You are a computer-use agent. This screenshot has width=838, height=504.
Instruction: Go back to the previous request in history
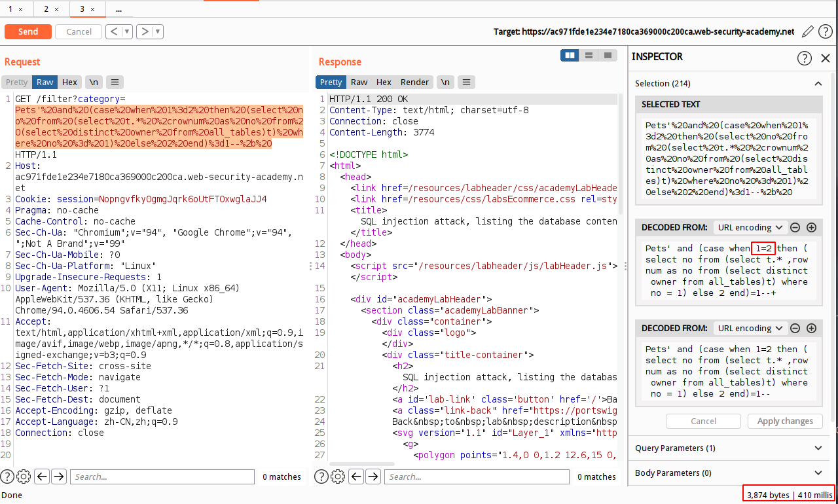click(x=114, y=31)
